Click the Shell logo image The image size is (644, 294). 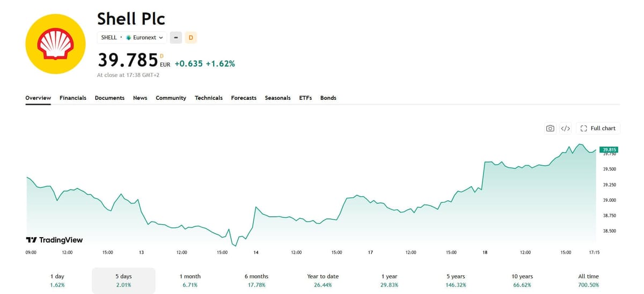[x=56, y=44]
